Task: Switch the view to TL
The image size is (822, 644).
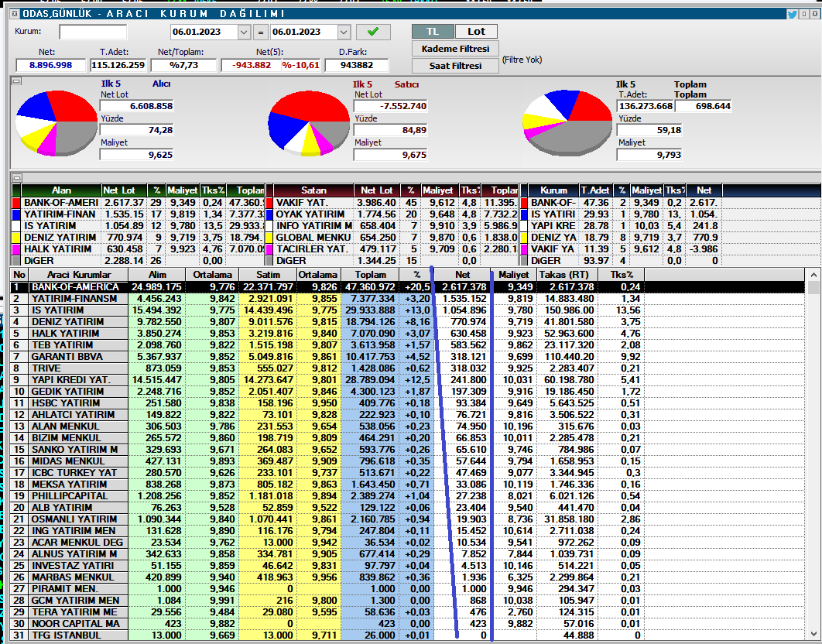Action: (x=433, y=32)
